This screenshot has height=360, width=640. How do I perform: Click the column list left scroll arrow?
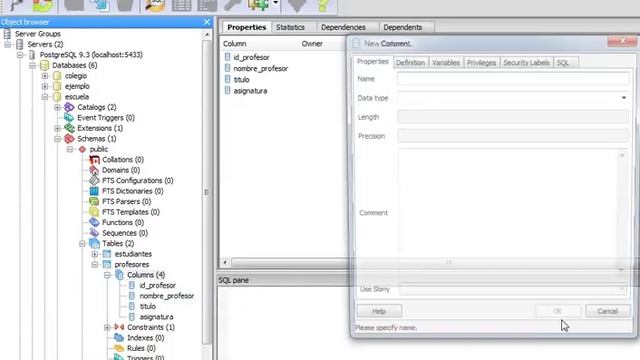coord(225,262)
